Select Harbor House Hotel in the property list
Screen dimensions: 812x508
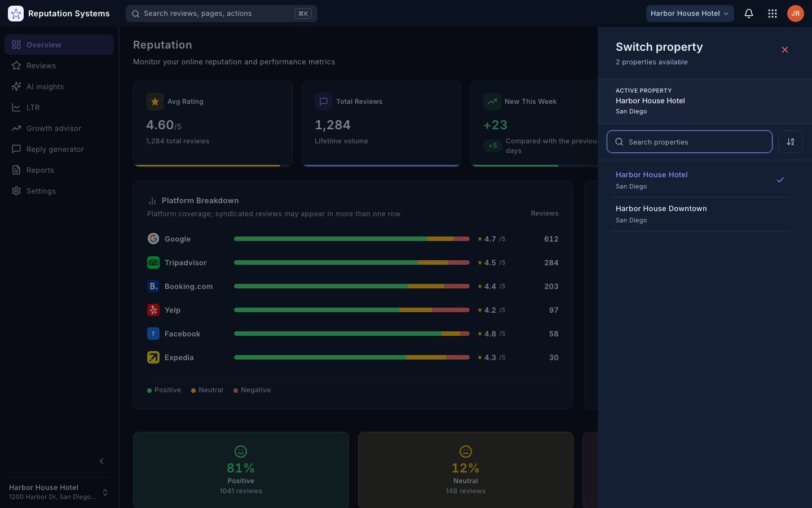coord(700,180)
